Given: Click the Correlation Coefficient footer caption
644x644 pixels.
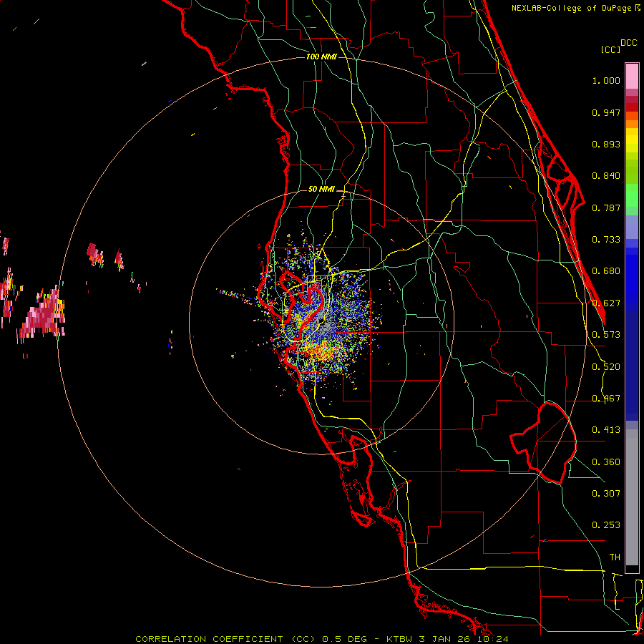Looking at the screenshot, I should 322,639.
